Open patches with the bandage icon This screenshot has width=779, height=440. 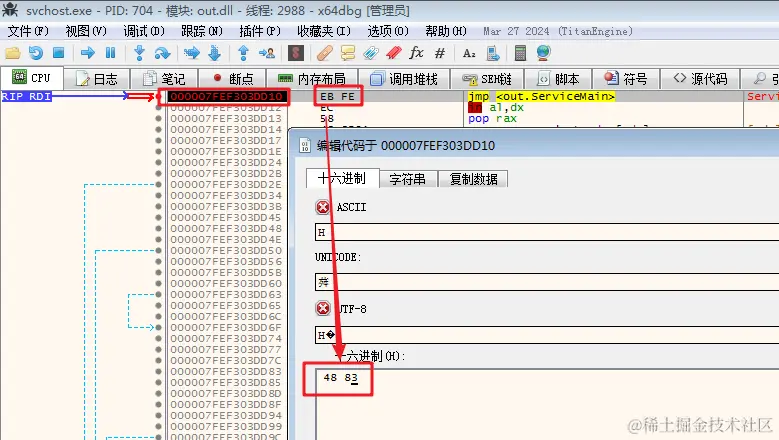click(324, 53)
